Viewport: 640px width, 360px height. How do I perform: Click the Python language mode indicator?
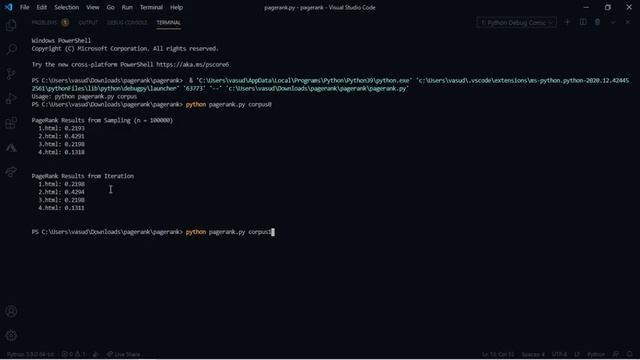596,354
